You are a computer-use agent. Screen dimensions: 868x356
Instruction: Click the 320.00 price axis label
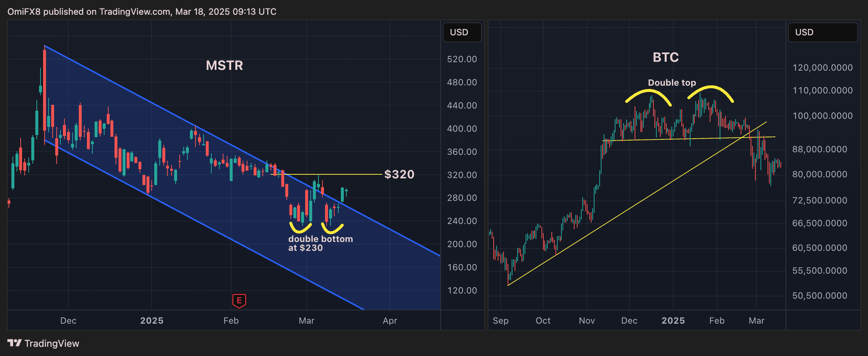click(462, 175)
